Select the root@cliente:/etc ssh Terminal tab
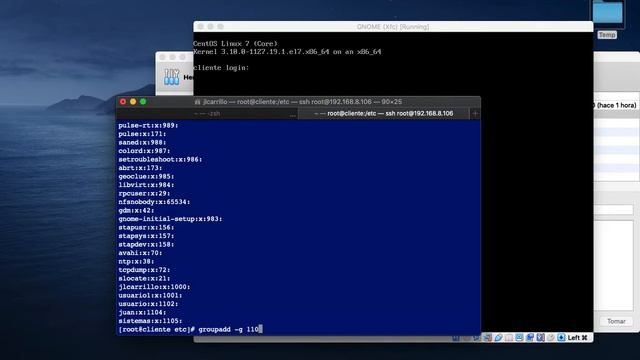Image resolution: width=640 pixels, height=360 pixels. 384,113
